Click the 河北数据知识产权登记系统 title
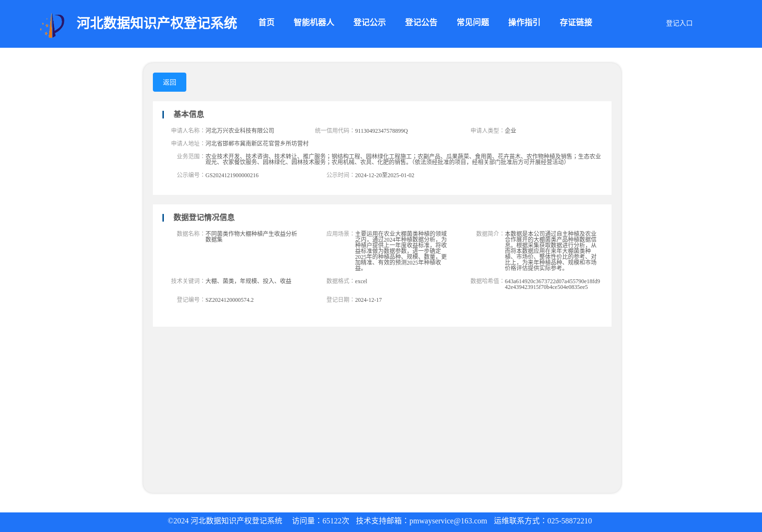 157,23
